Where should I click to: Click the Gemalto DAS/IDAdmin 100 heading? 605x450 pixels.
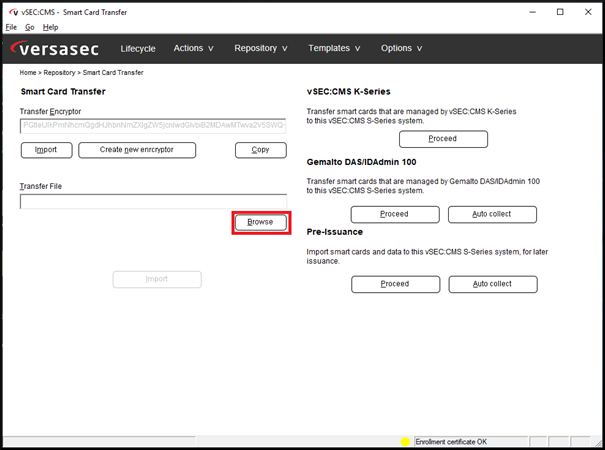click(361, 162)
